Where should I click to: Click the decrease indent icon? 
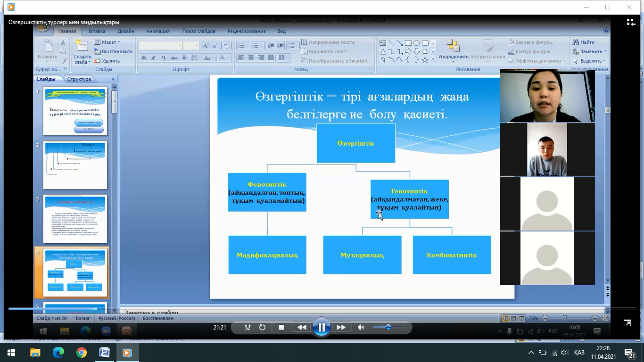[271, 46]
